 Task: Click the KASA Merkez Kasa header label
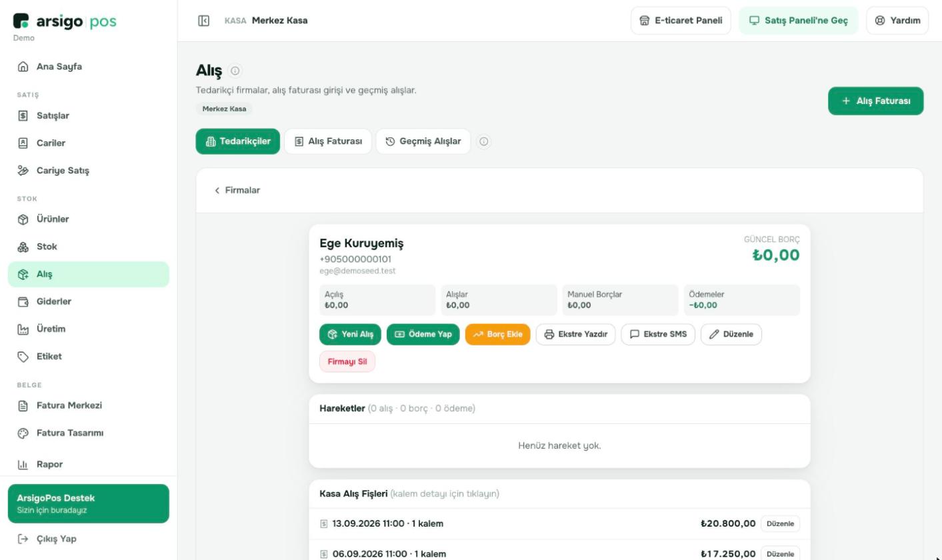point(266,21)
